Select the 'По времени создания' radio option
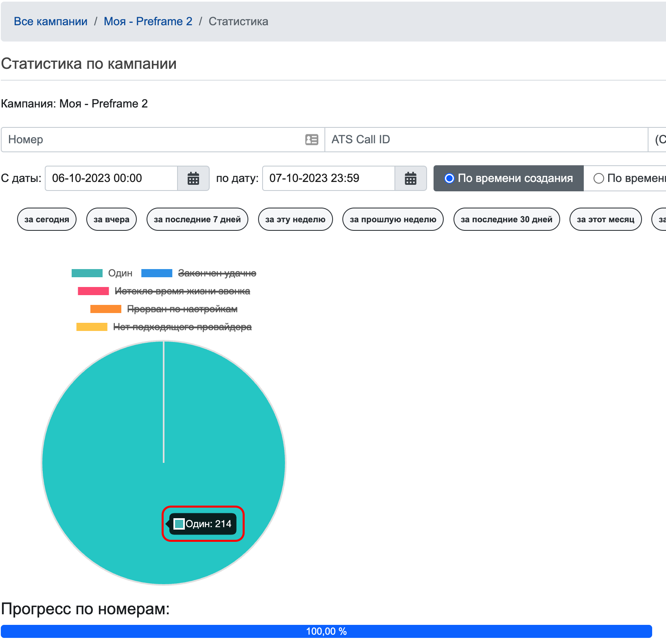This screenshot has width=666, height=644. click(x=449, y=178)
